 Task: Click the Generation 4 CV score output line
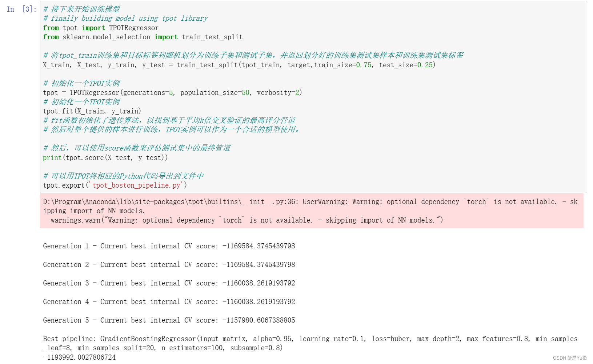click(169, 302)
